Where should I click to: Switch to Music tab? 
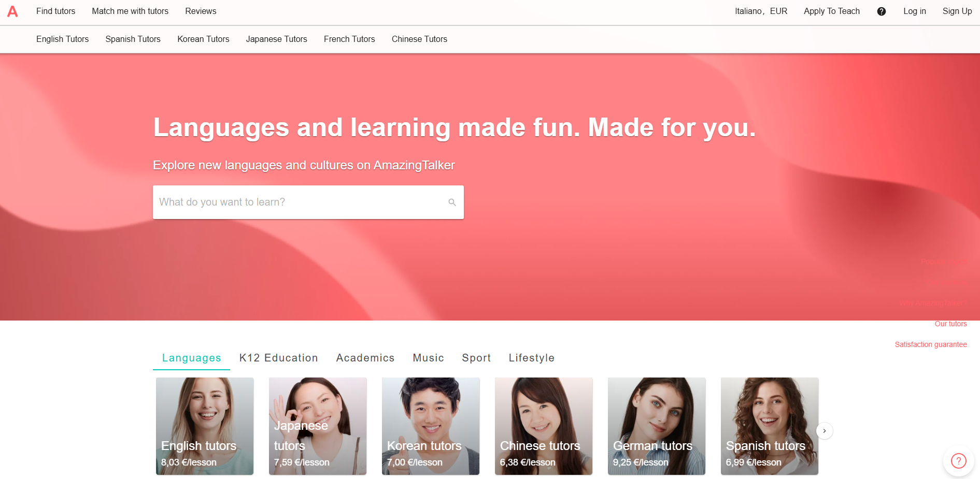coord(428,358)
